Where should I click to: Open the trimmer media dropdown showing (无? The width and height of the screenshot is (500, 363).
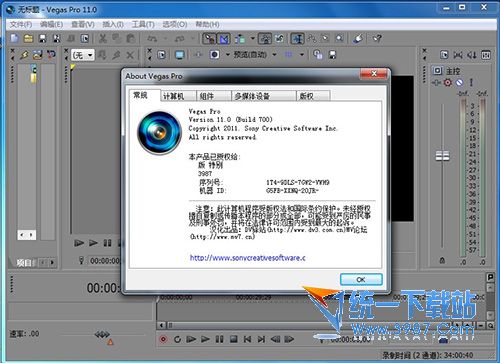click(83, 55)
